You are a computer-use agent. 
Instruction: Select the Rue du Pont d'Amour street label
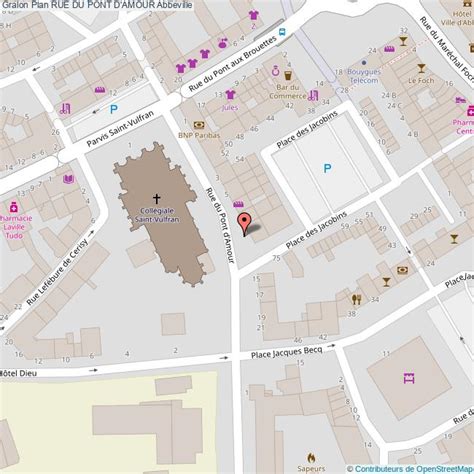pyautogui.click(x=220, y=226)
